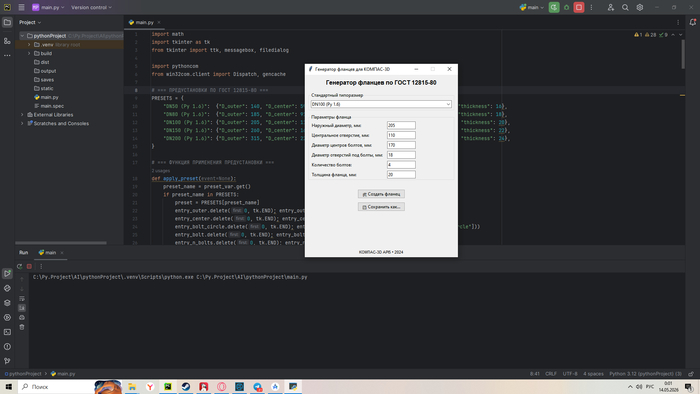Open the main.py project selector dropdown
The height and width of the screenshot is (394, 700).
click(48, 8)
